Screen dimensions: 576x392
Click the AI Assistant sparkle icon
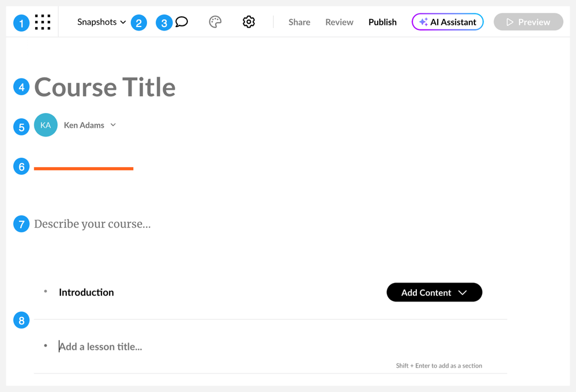(x=423, y=22)
